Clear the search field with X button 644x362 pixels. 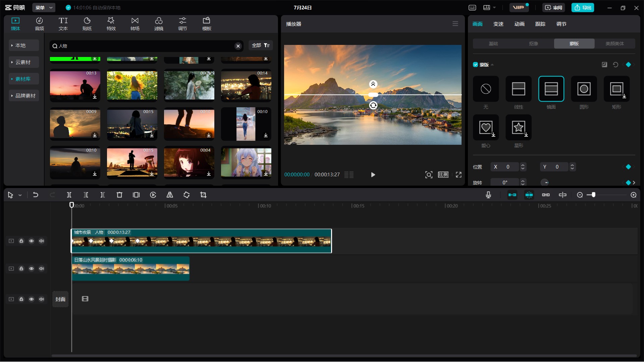coord(238,46)
